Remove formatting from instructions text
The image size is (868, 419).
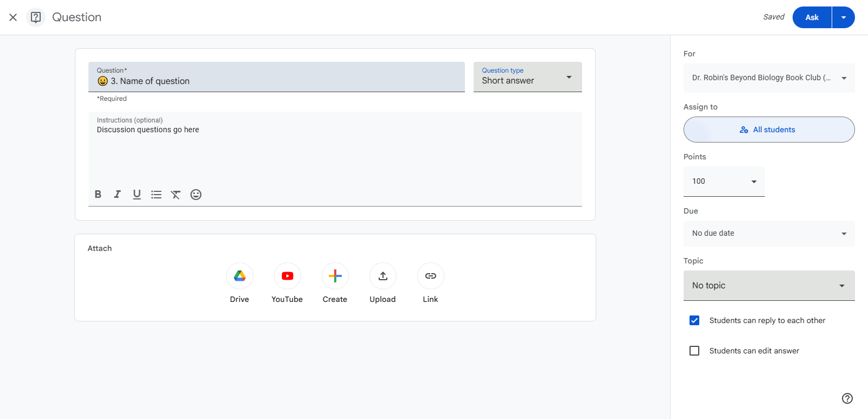coord(176,194)
